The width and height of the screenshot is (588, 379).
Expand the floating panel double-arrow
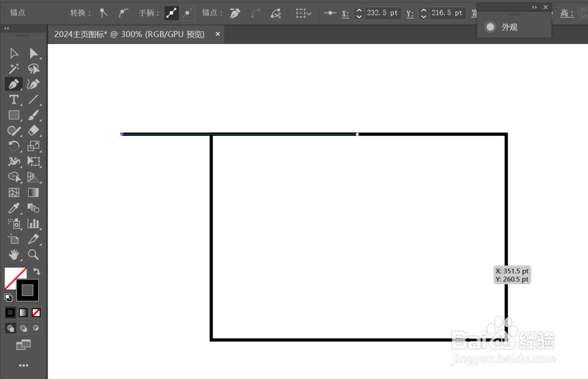534,7
